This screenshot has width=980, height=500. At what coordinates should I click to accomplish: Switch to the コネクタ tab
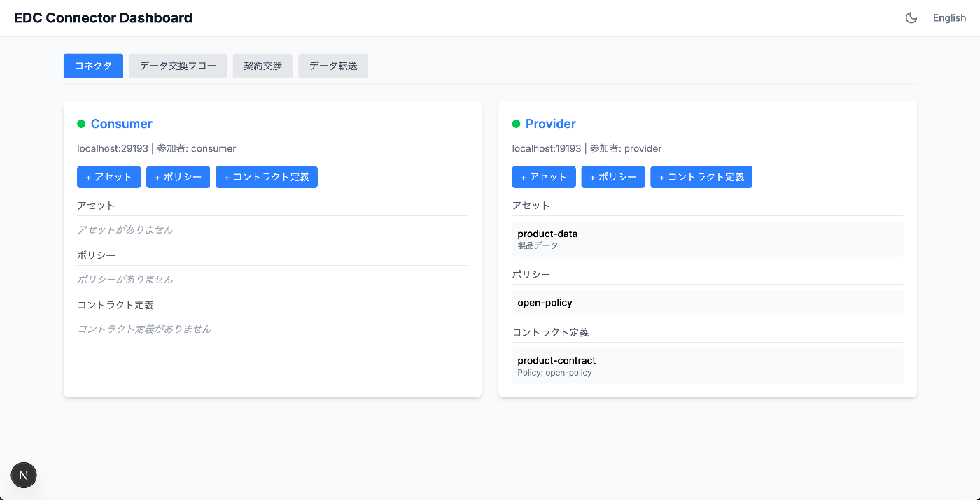[93, 65]
